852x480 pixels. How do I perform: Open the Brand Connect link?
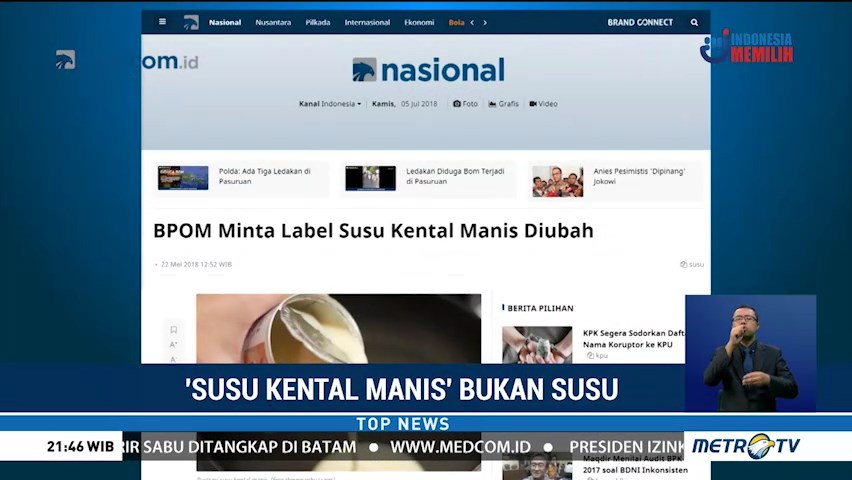(640, 22)
